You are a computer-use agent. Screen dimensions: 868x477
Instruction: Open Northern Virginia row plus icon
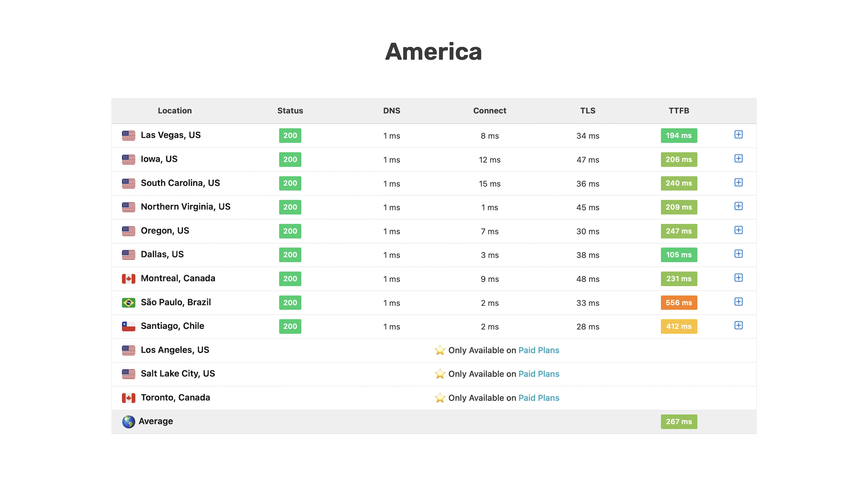point(738,206)
